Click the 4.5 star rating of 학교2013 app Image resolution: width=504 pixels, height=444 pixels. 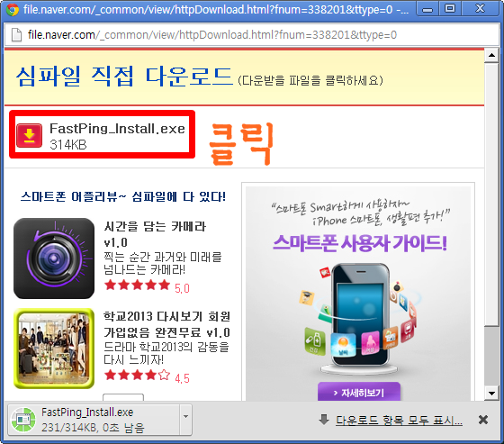pyautogui.click(x=147, y=376)
